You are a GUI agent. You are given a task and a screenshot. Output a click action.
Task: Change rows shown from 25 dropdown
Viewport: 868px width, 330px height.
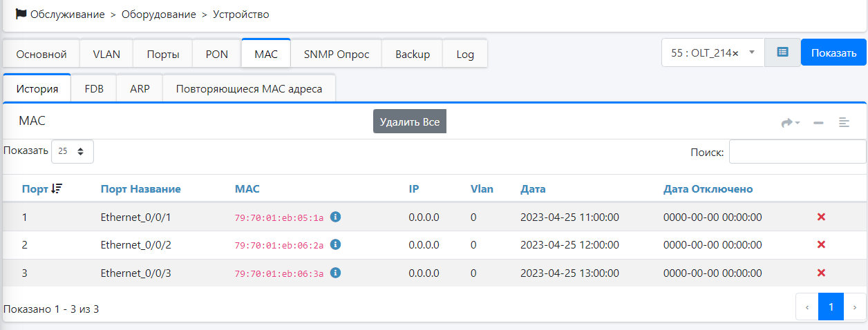coord(72,151)
